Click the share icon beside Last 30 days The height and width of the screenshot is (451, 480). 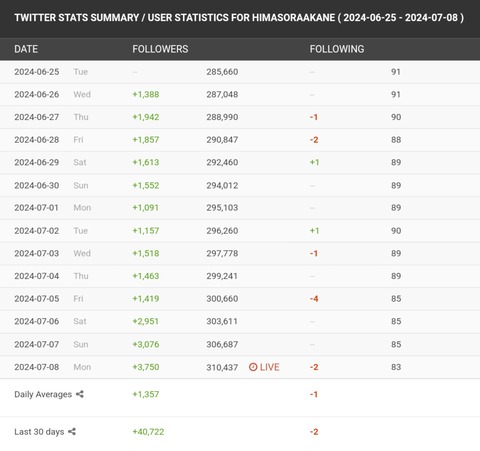(72, 432)
